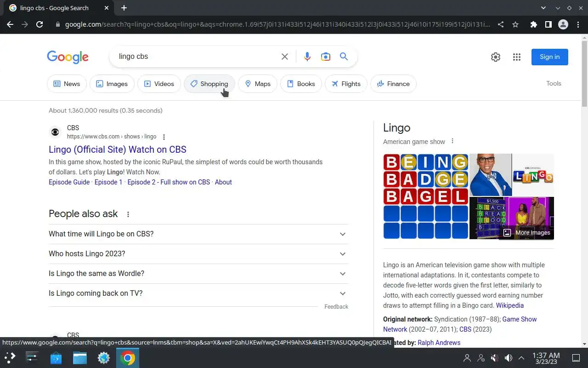Expand 'Is Lingo the same as Wordle?'
Screen dimensions: 588x368
pyautogui.click(x=198, y=274)
